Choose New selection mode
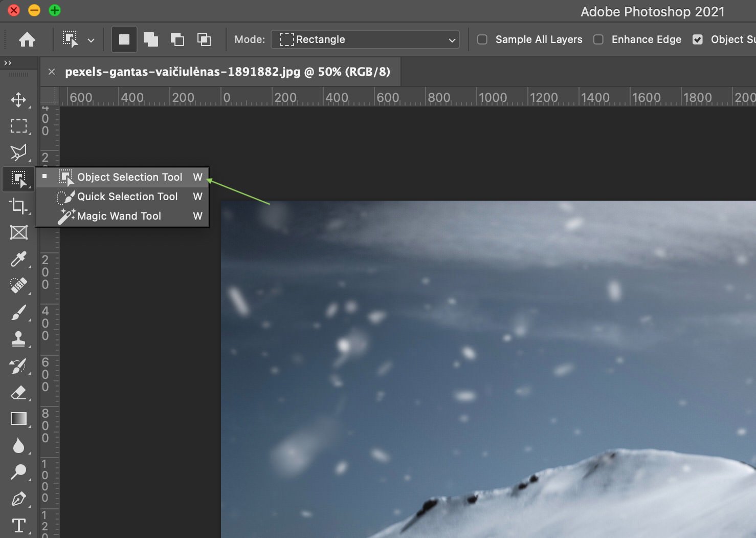Viewport: 756px width, 538px height. coord(124,39)
